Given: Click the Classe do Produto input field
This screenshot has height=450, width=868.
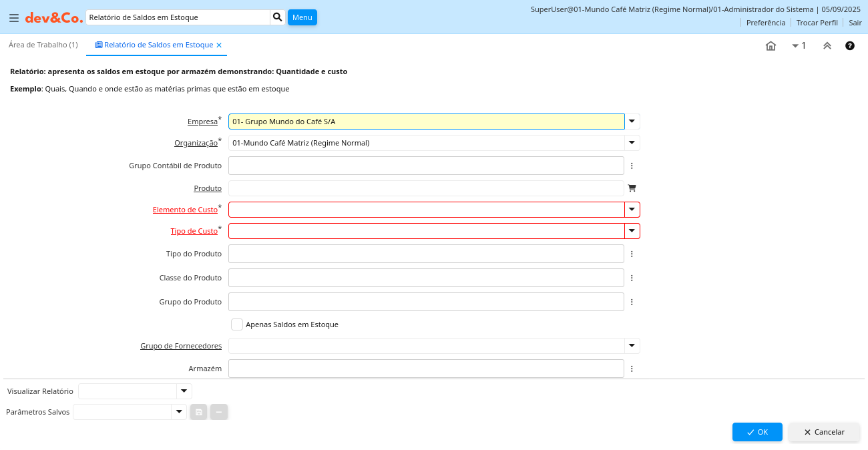Looking at the screenshot, I should pyautogui.click(x=426, y=278).
